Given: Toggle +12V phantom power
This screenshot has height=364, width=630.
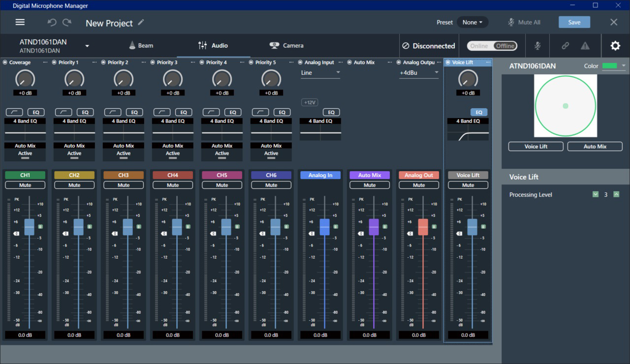Looking at the screenshot, I should tap(310, 102).
